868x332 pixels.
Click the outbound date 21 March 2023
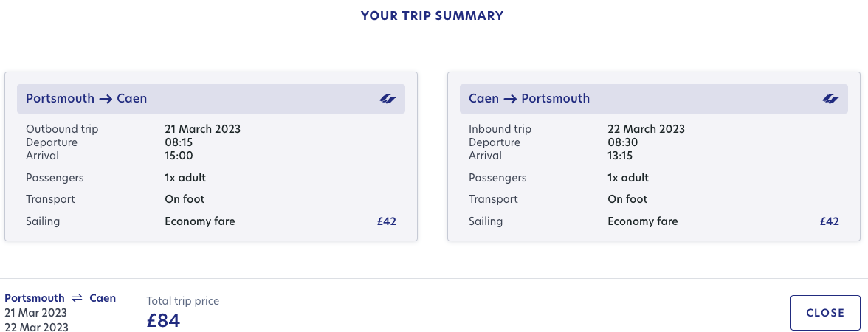tap(202, 129)
